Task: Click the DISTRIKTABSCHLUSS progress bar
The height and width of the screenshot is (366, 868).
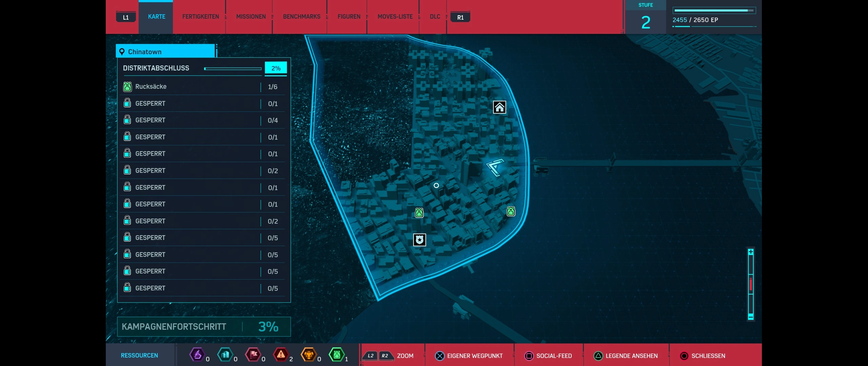Action: point(233,68)
